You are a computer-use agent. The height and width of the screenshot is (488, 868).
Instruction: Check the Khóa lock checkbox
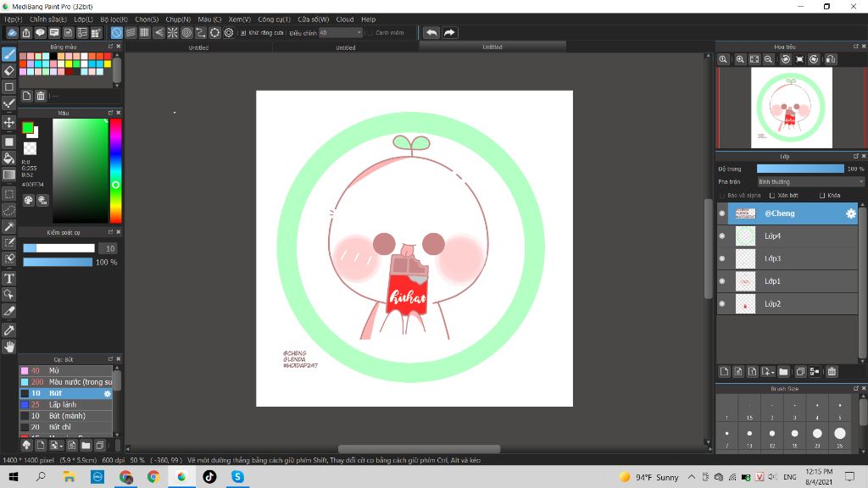click(822, 196)
